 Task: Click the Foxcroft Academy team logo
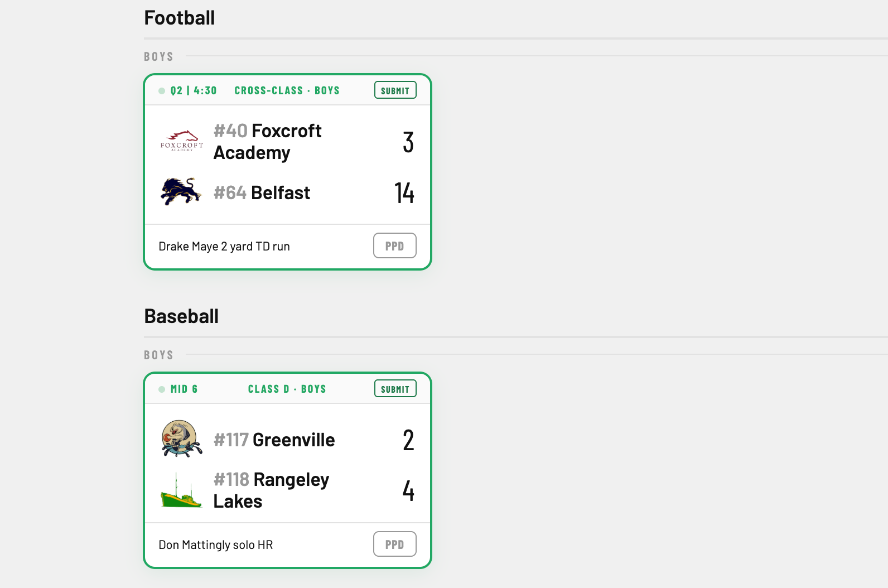point(181,142)
